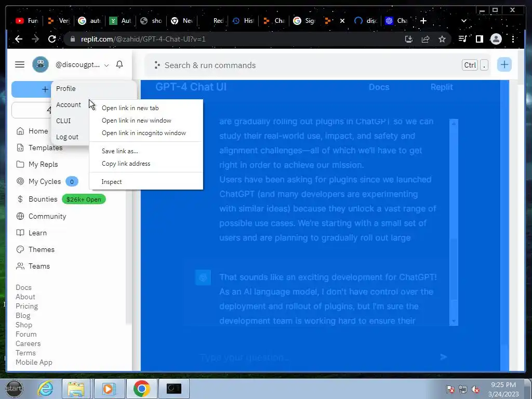This screenshot has width=532, height=399.
Task: Open Themes palette icon
Action: coord(20,249)
